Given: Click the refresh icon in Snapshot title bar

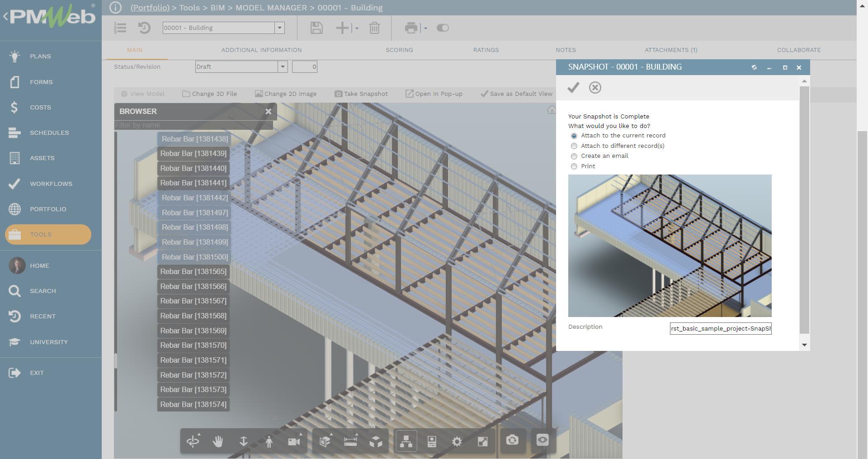Looking at the screenshot, I should pos(754,67).
